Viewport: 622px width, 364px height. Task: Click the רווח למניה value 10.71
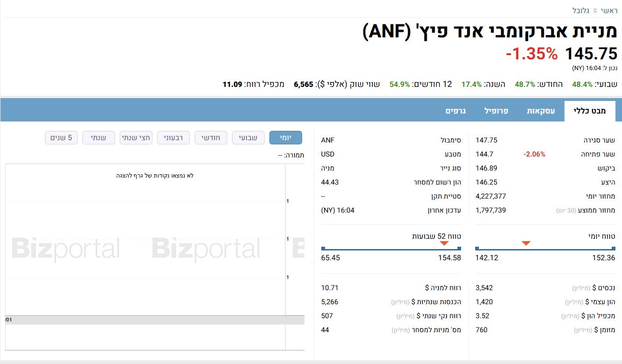pos(330,288)
